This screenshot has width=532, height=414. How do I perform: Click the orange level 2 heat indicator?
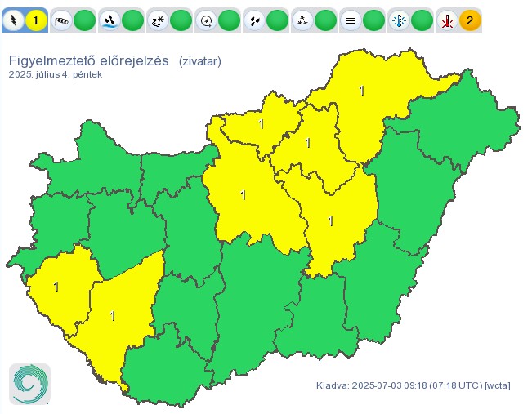pyautogui.click(x=469, y=20)
